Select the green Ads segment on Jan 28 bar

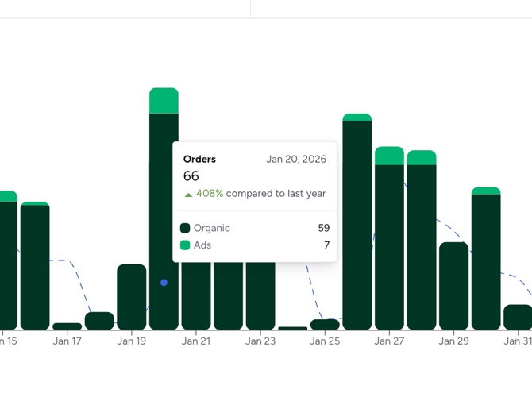click(422, 157)
